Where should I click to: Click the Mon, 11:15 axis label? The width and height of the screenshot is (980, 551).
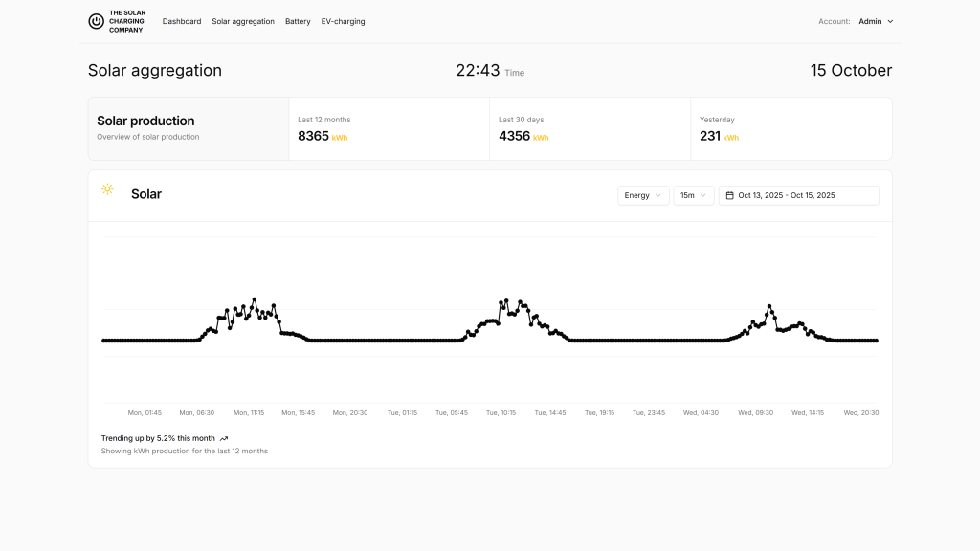click(x=248, y=413)
